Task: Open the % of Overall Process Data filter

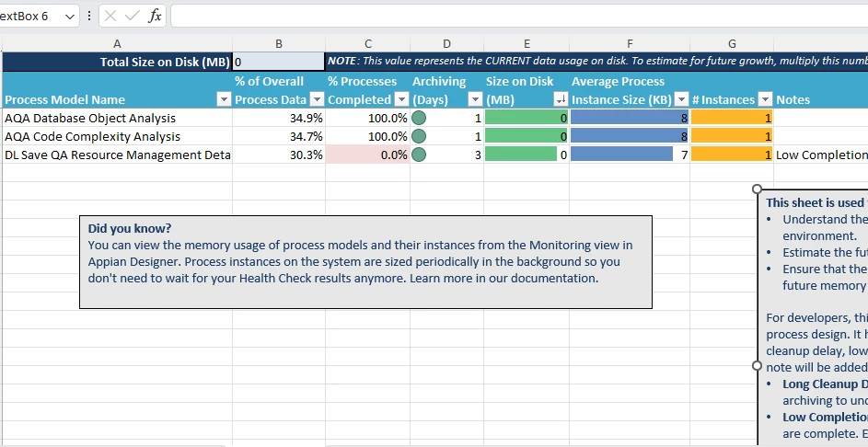Action: [317, 99]
